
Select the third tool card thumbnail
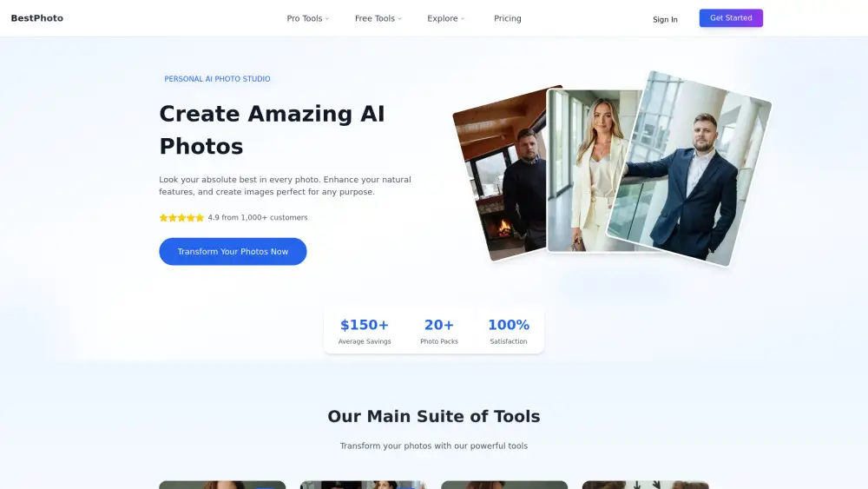pos(504,485)
